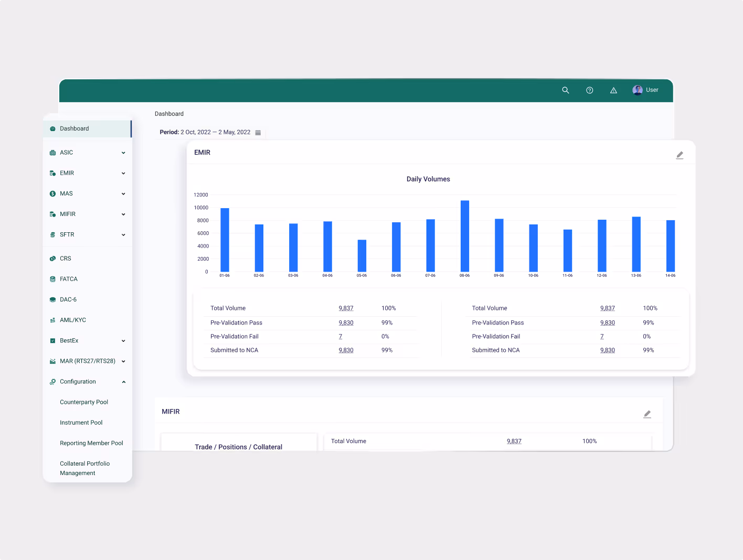This screenshot has width=743, height=560.
Task: Open right Submitted to NCA 9,830 link
Action: coord(608,350)
